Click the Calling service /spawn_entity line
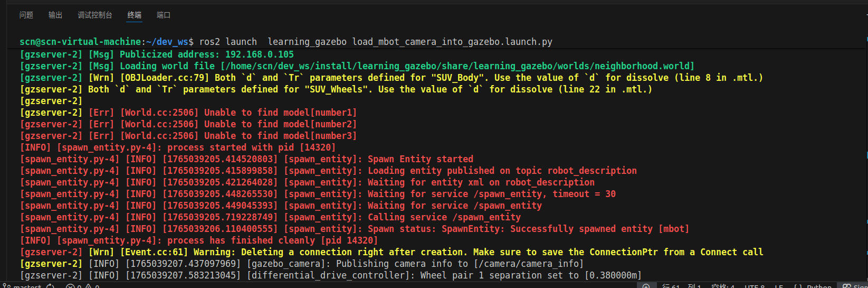Viewport: 868px width, 288px height. click(x=270, y=217)
